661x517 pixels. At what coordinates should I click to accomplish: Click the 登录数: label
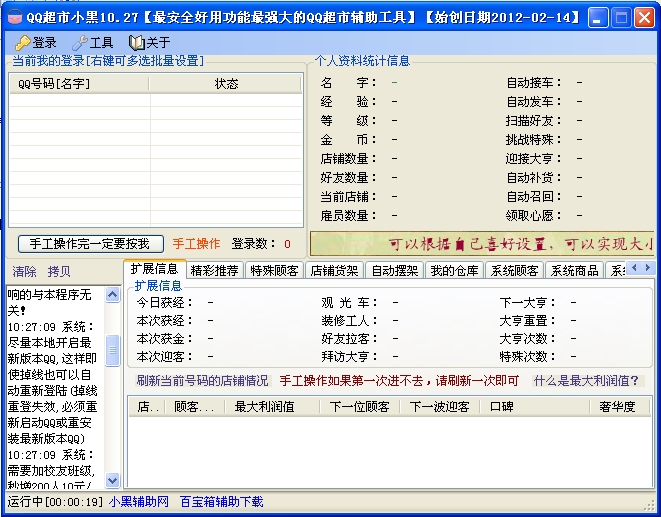click(254, 244)
